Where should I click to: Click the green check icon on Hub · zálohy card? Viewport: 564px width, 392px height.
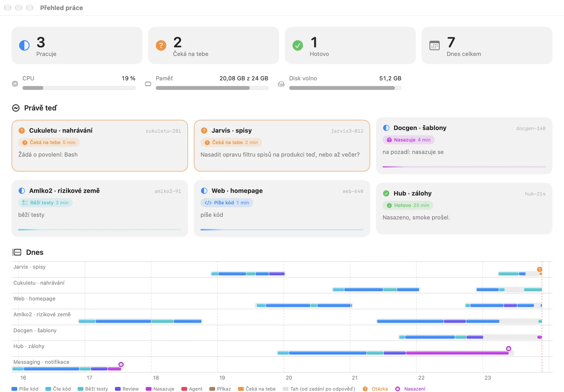[386, 193]
